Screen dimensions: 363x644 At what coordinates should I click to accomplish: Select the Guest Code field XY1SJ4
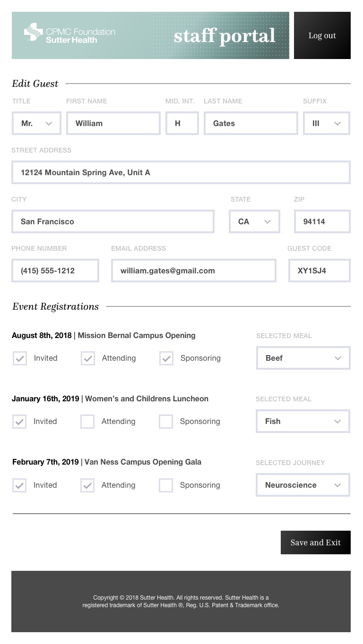pos(320,271)
